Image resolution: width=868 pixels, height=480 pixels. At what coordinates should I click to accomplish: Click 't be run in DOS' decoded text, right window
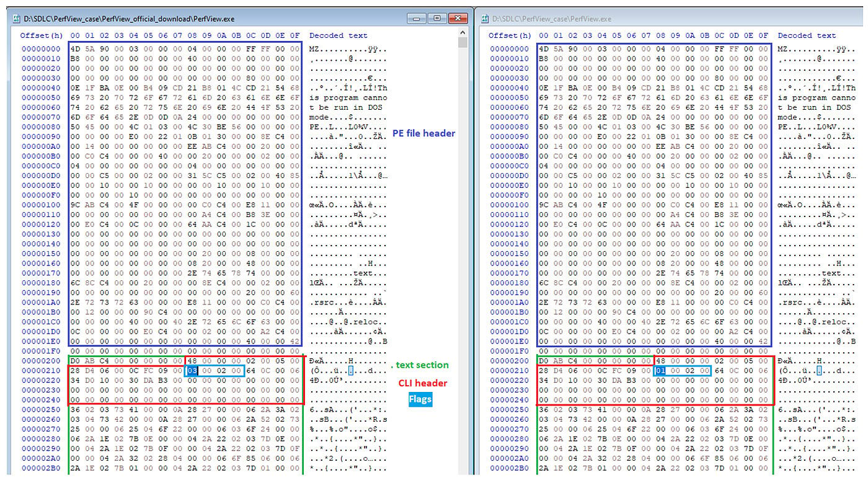[814, 108]
